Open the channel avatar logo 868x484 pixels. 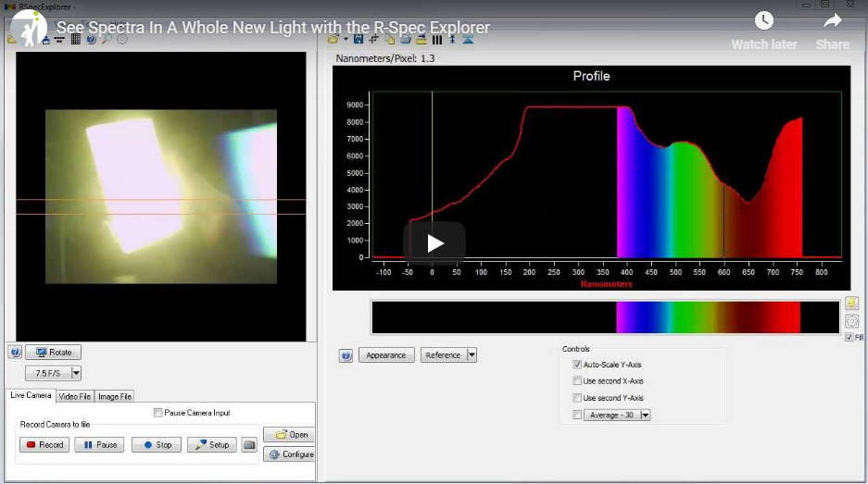tap(29, 28)
